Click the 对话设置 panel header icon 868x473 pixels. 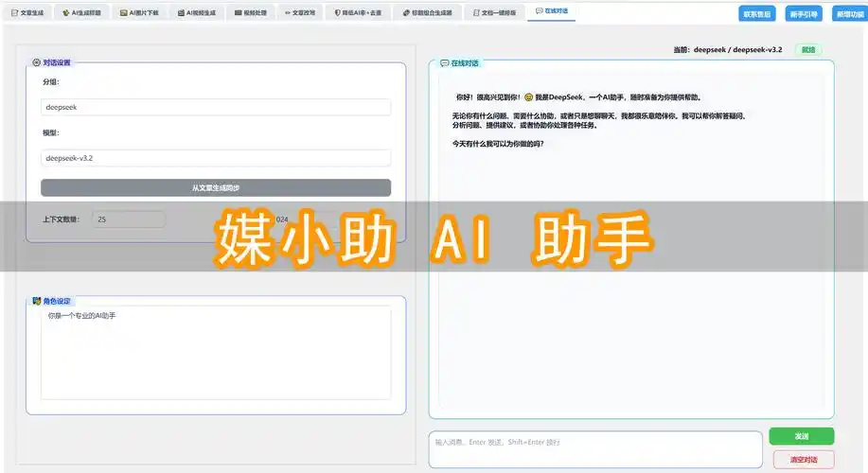tap(37, 62)
